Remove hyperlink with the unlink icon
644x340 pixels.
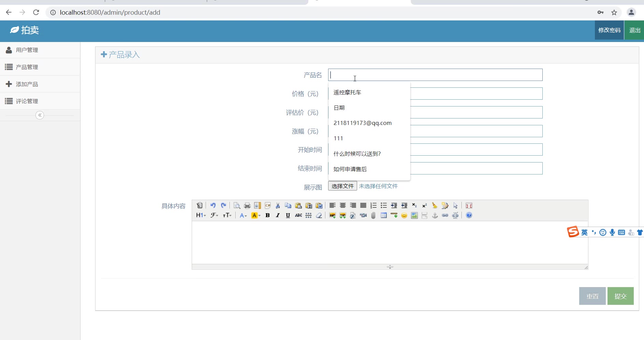coord(455,215)
